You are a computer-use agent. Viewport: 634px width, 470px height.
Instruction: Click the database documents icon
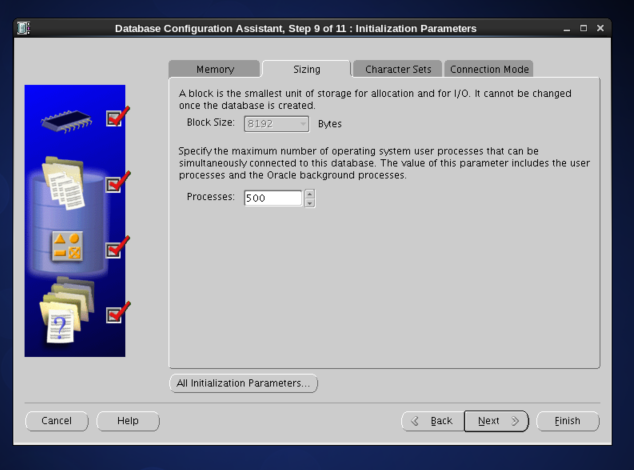pyautogui.click(x=68, y=182)
